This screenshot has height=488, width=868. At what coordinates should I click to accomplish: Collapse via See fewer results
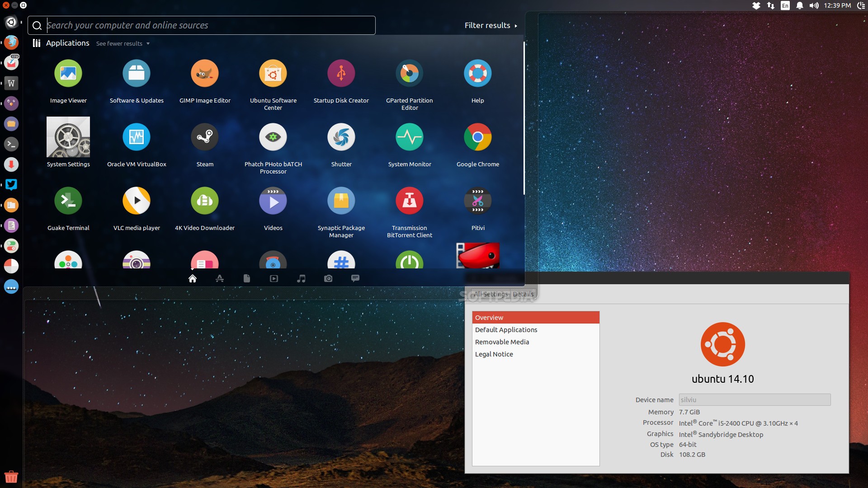click(x=123, y=43)
